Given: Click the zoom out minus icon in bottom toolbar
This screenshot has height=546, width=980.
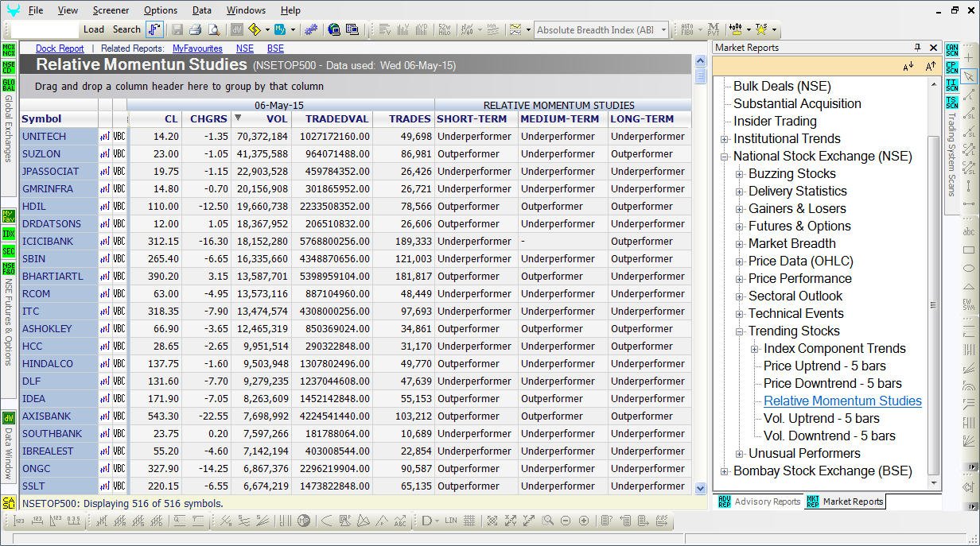Looking at the screenshot, I should (x=566, y=521).
